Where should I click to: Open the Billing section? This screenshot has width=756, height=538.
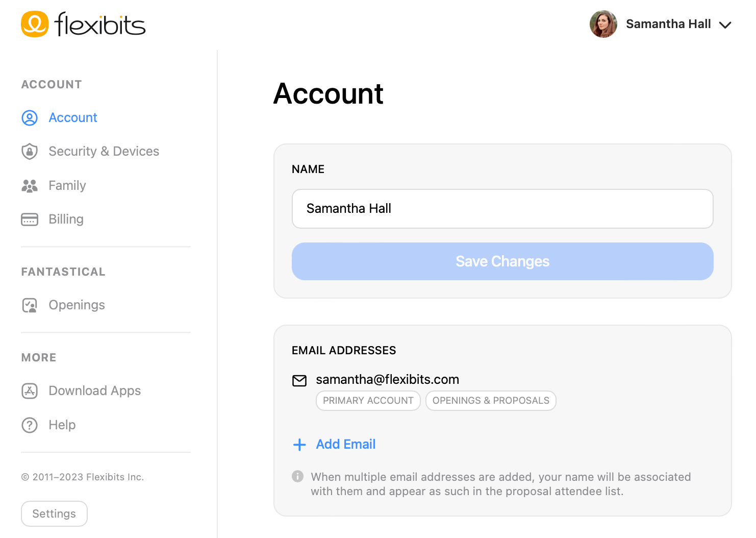point(66,219)
